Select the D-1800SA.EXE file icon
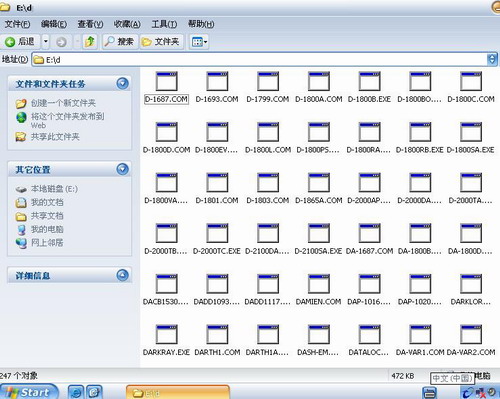 pyautogui.click(x=471, y=132)
